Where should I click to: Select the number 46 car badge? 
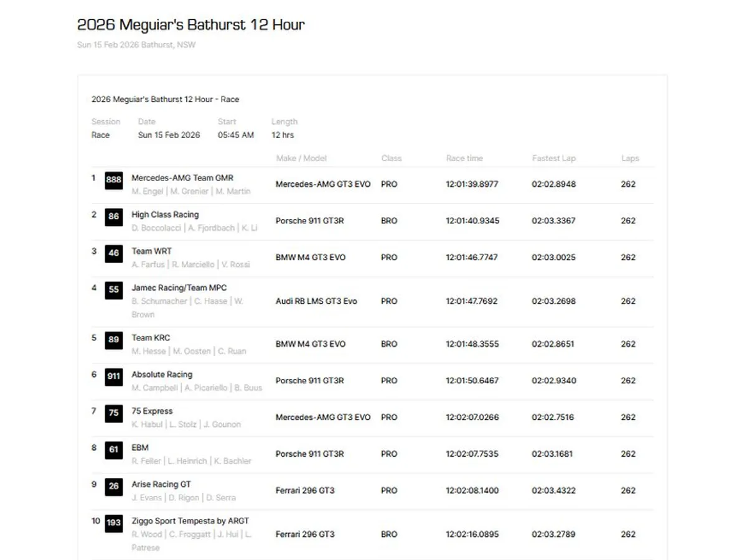point(114,254)
